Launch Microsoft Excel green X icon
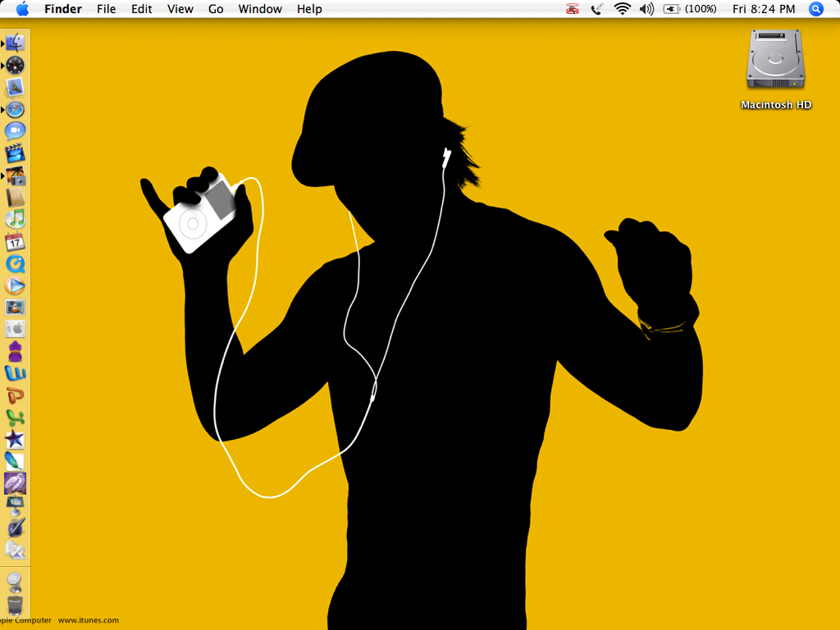Screen dimensions: 840x630 15,418
